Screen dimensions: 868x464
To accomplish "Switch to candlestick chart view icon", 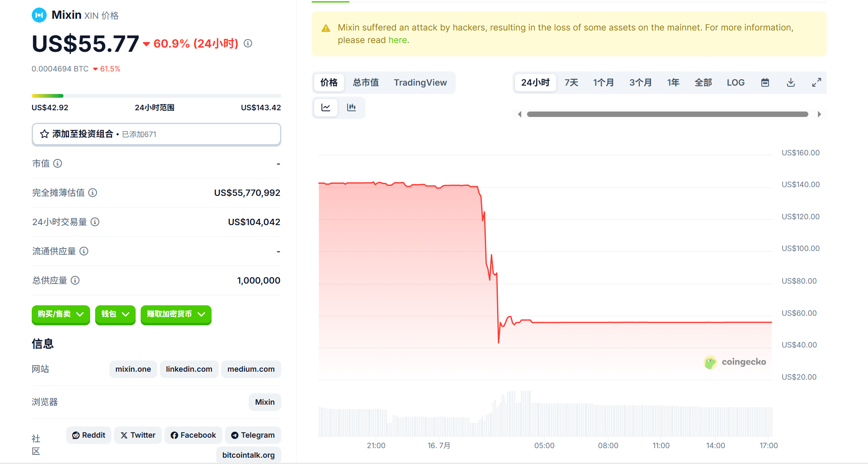I will coord(351,108).
